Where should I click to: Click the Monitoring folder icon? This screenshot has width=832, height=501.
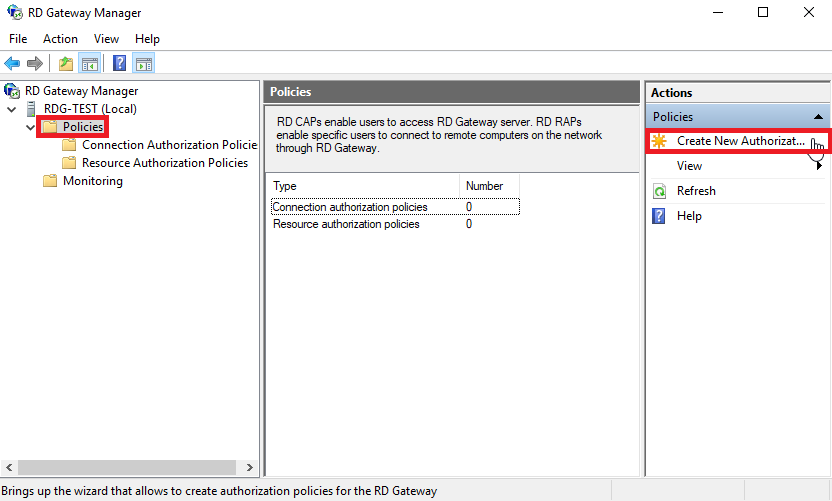50,181
